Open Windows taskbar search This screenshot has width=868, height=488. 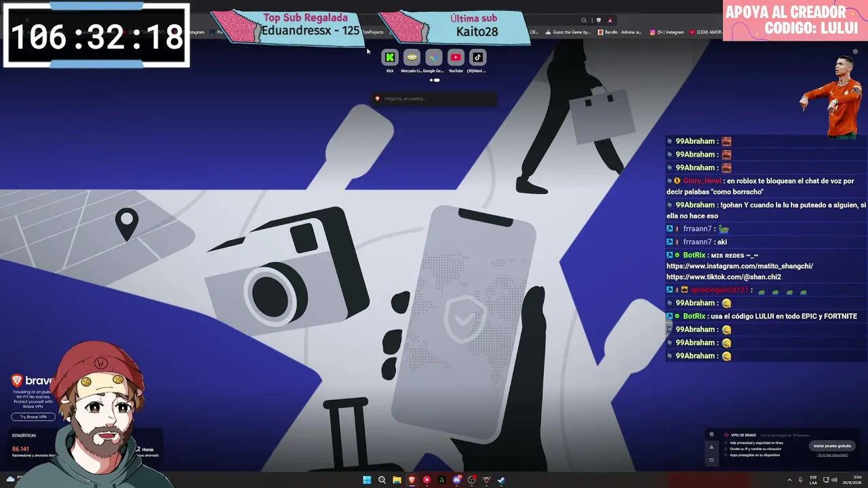click(x=382, y=480)
